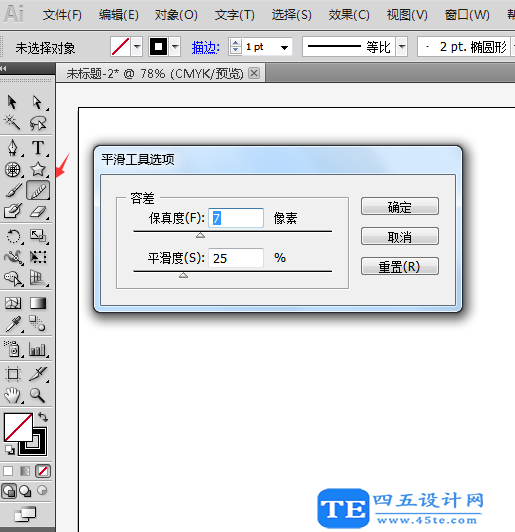Choose the Polar Grid tool
515x532 pixels.
13,169
